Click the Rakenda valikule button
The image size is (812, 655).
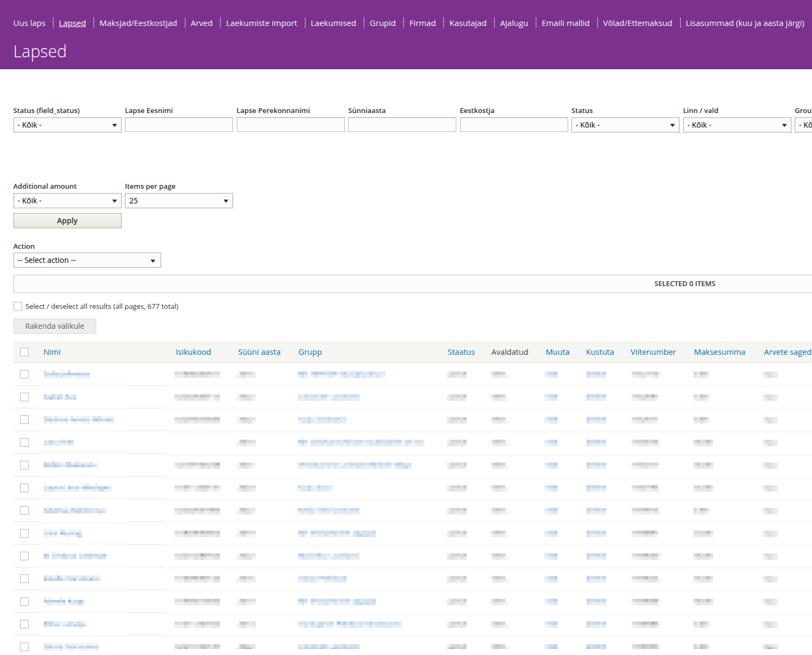[x=55, y=326]
